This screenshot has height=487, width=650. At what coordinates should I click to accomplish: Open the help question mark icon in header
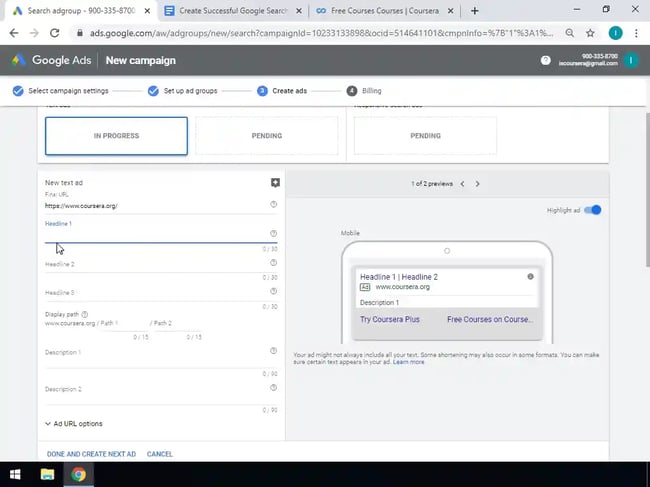(546, 61)
